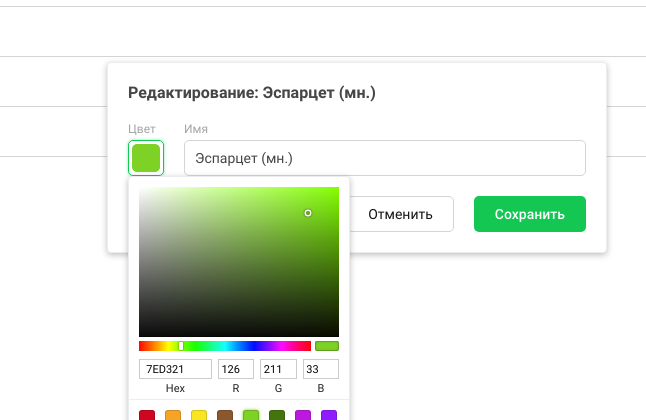
Task: Click the B value input field
Action: pos(320,369)
